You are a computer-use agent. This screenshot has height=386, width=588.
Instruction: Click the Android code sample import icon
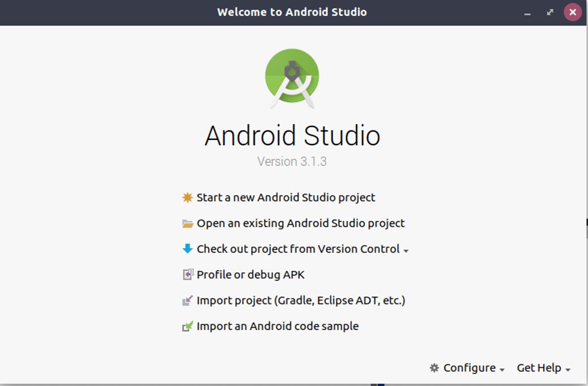click(188, 326)
